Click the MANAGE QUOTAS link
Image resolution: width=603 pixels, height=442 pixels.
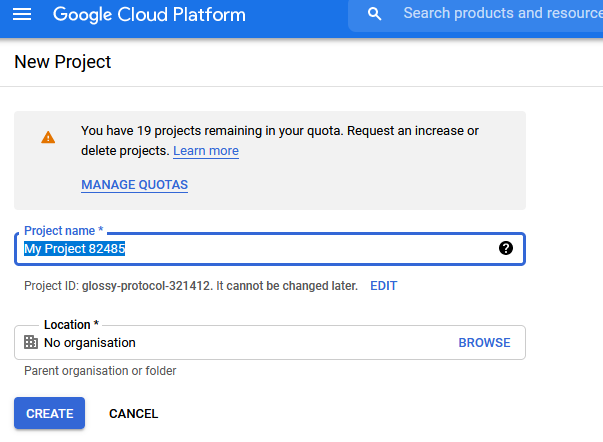(134, 185)
